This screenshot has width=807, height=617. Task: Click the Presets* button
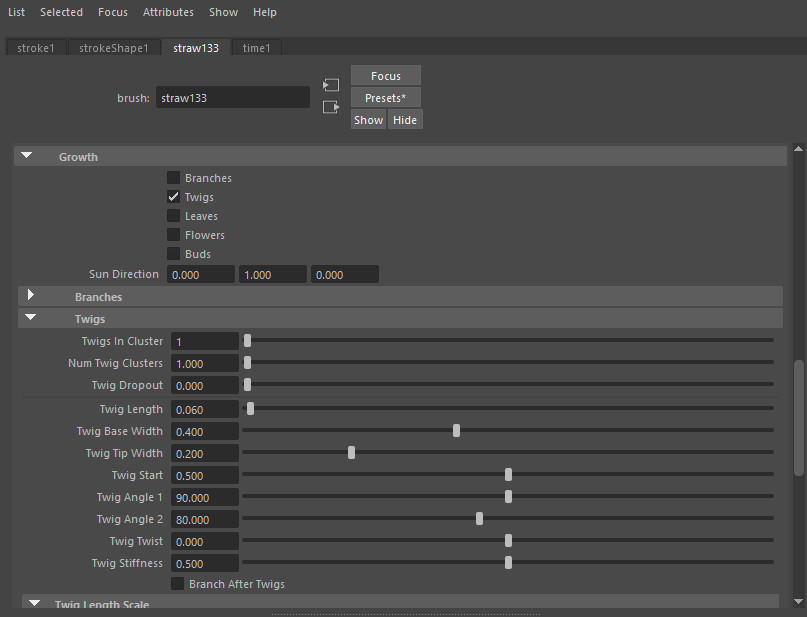[386, 98]
